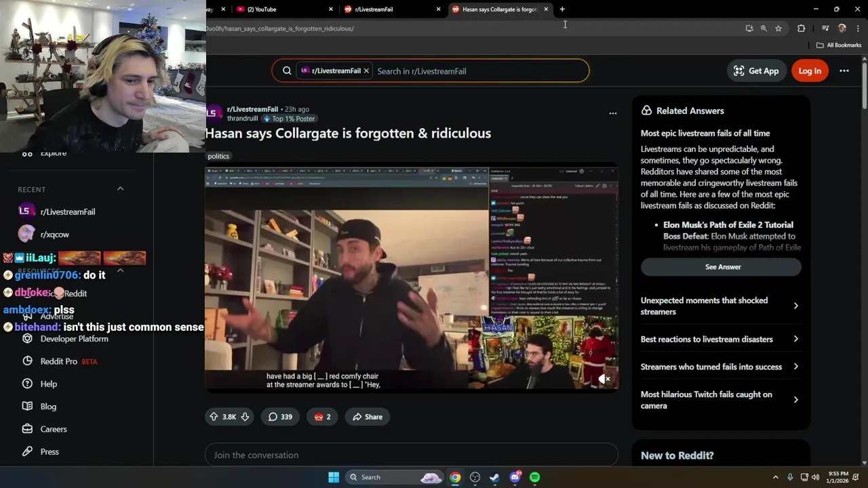
Task: Open Elon Musk's Path of Exile 2 answer
Action: click(728, 230)
